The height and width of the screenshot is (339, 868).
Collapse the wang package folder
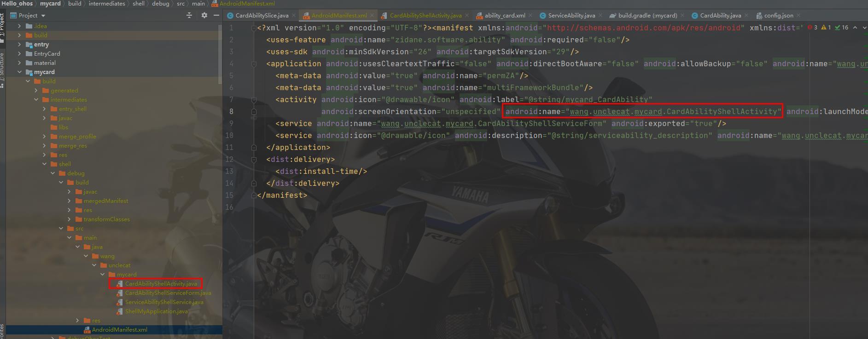[86, 256]
